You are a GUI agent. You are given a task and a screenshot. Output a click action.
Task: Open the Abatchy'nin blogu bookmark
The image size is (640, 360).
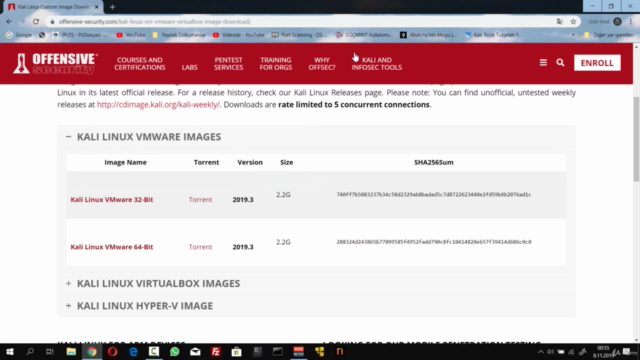[x=428, y=35]
